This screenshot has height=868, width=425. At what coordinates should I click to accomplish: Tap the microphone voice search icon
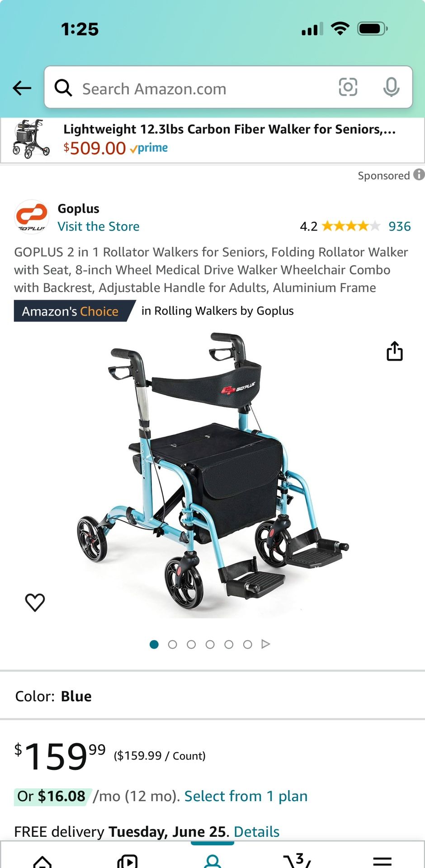391,87
